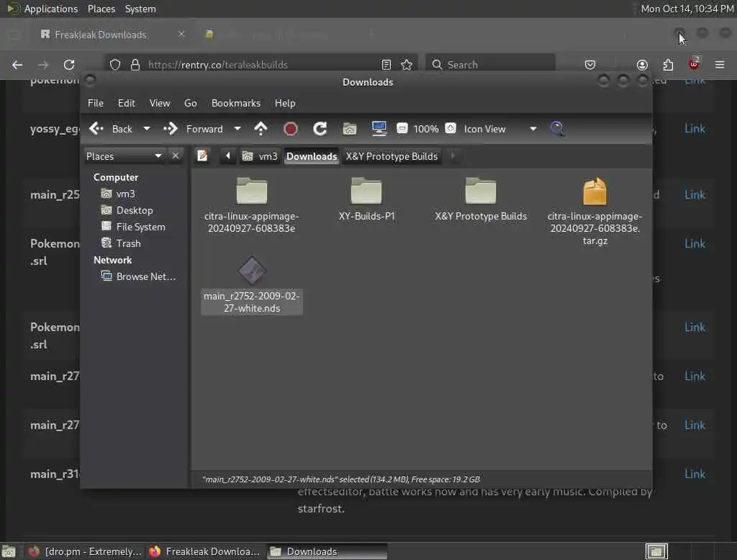Open the Back history dropdown arrow
Screen dimensions: 737x560
point(147,128)
